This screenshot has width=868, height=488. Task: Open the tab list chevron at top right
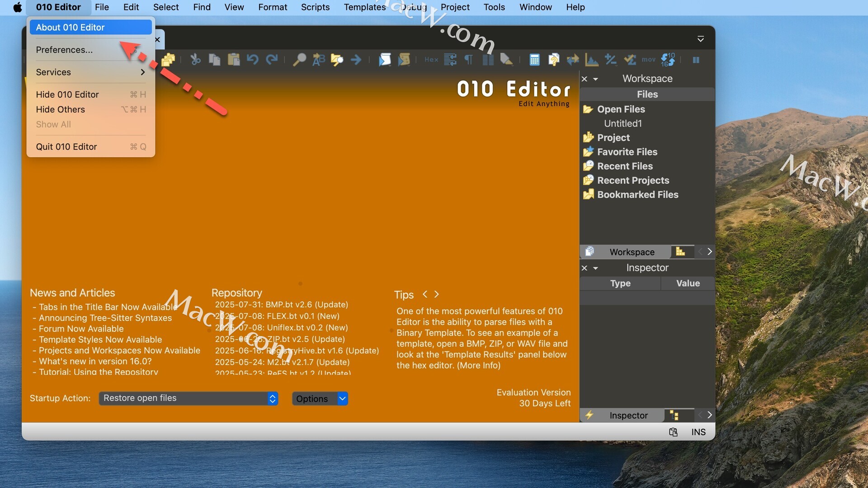701,39
